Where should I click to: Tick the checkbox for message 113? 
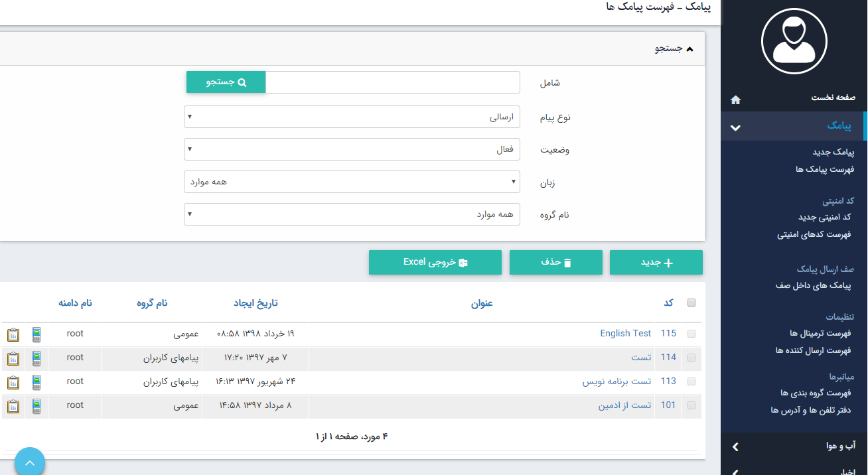point(691,381)
